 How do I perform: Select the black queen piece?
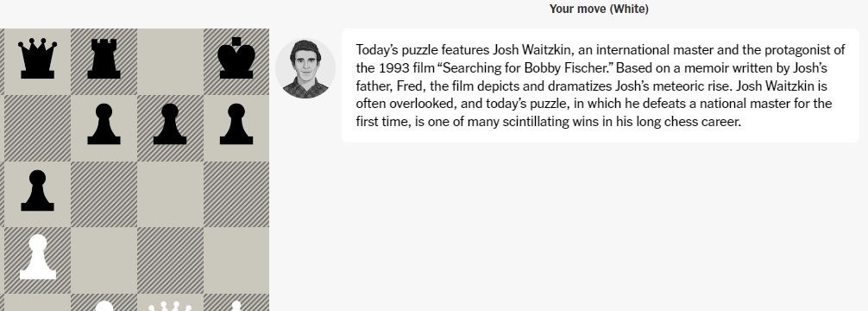[x=37, y=59]
